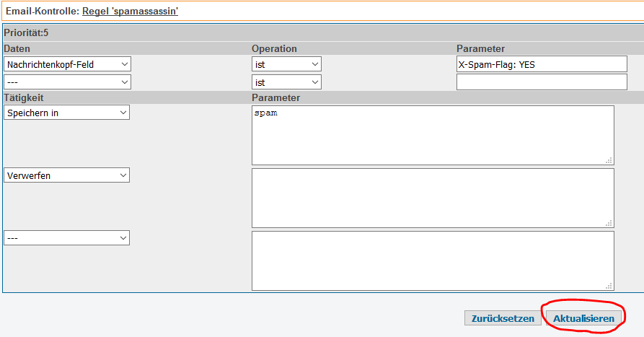Click the chevron arrow on Nachrichtenkopf-Feld select
644x337 pixels.
coord(125,64)
